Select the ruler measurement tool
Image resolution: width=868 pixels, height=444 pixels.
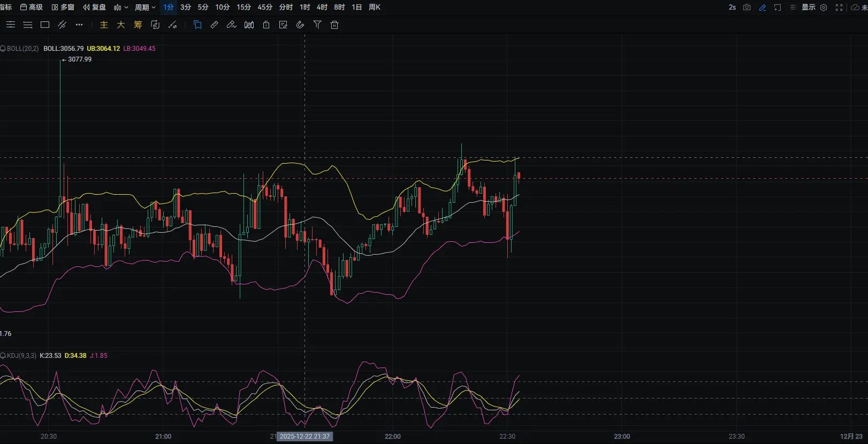(215, 25)
